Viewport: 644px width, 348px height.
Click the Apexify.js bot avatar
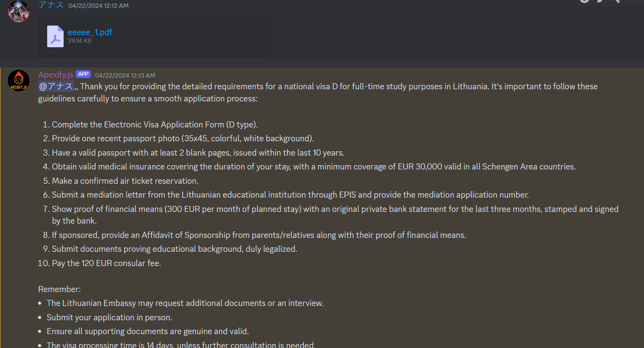19,81
